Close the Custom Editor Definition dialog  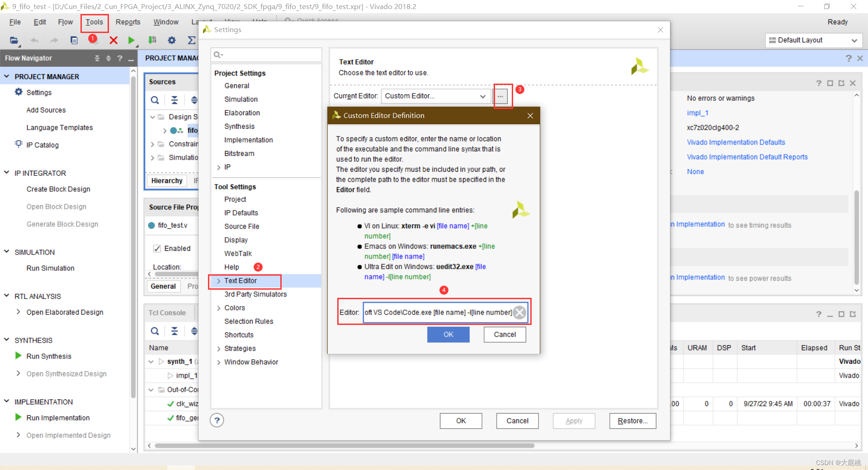pos(530,116)
